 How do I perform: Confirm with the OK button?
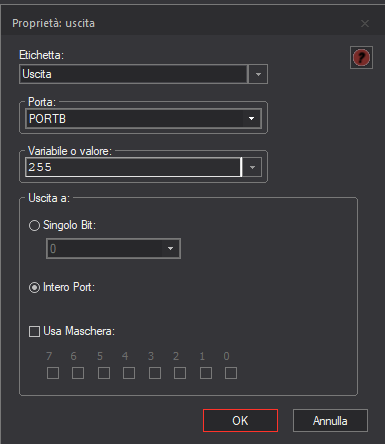[x=240, y=421]
